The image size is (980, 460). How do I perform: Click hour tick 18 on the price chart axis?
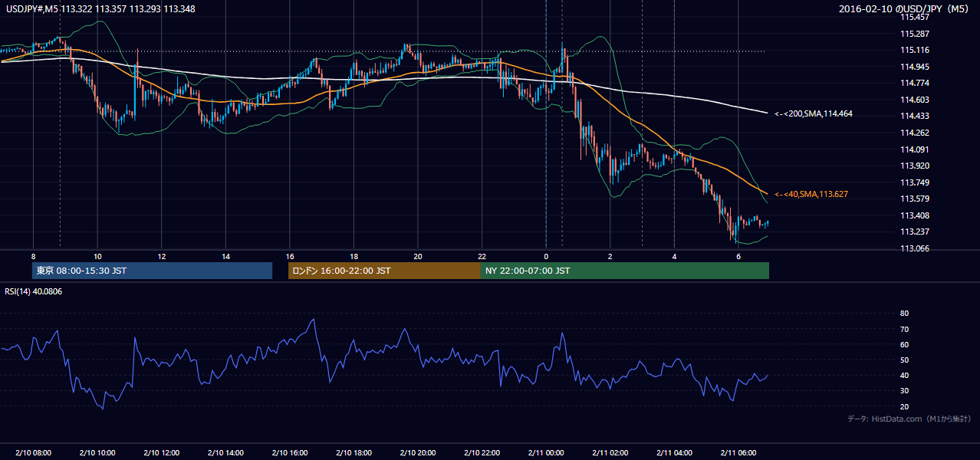[354, 256]
